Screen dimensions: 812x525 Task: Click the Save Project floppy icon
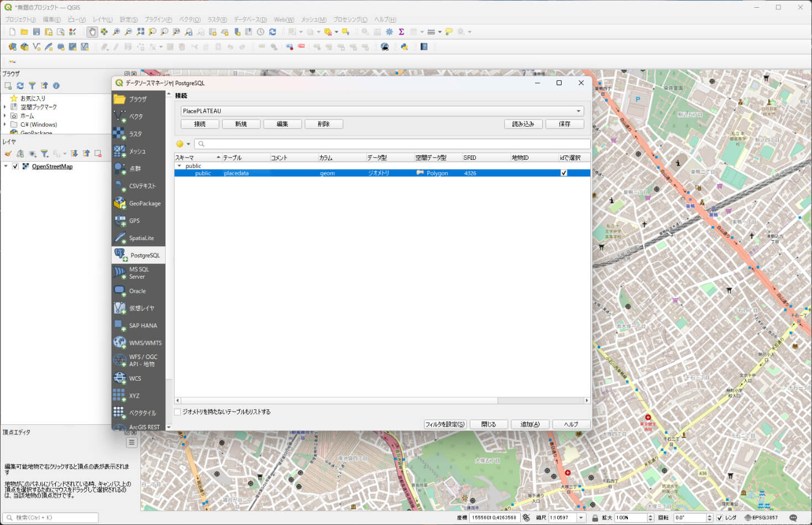click(x=36, y=32)
